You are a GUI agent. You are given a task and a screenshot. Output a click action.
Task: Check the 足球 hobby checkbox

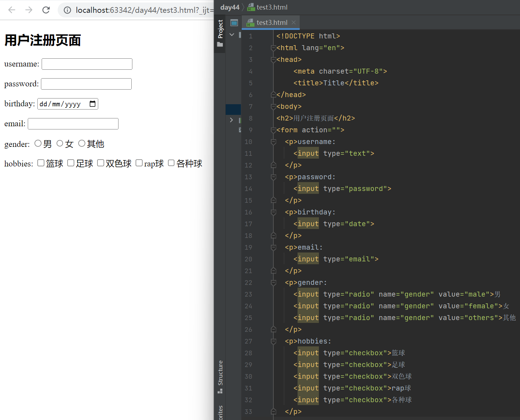(71, 163)
